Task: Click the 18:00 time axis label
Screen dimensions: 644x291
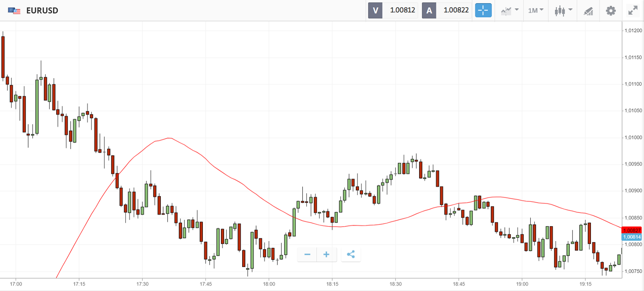Action: click(269, 284)
